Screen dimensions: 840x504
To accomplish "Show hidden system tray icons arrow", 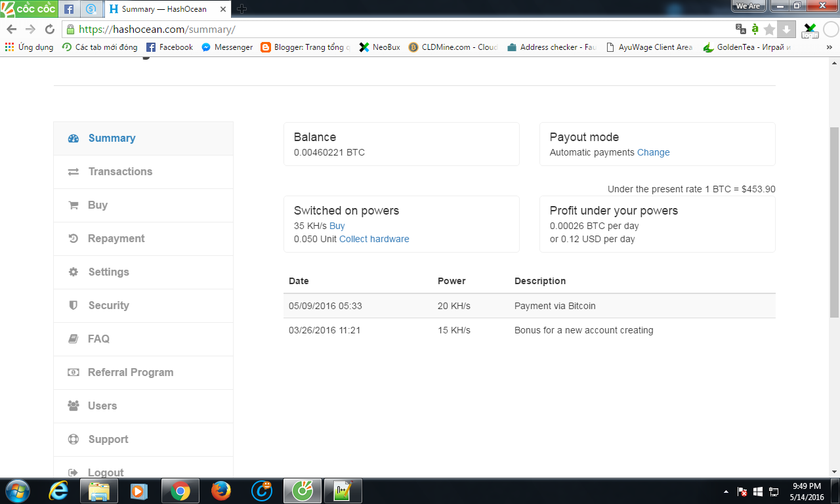I will 726,491.
